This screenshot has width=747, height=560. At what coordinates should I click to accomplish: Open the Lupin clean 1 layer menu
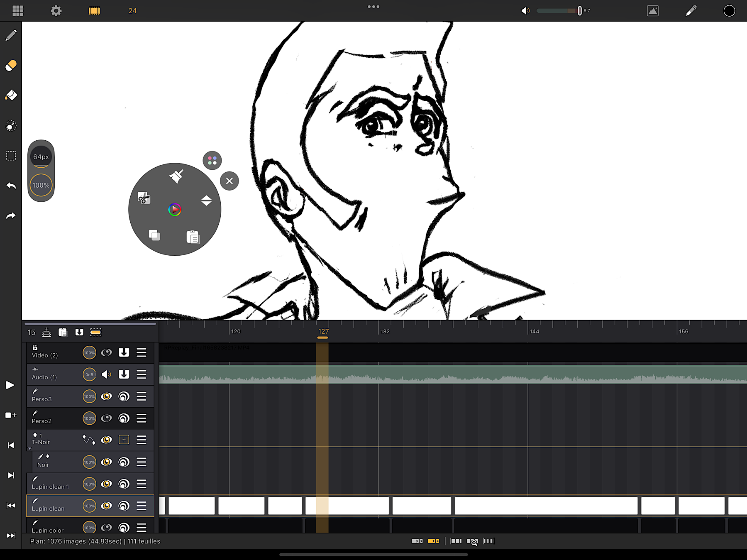tap(142, 484)
